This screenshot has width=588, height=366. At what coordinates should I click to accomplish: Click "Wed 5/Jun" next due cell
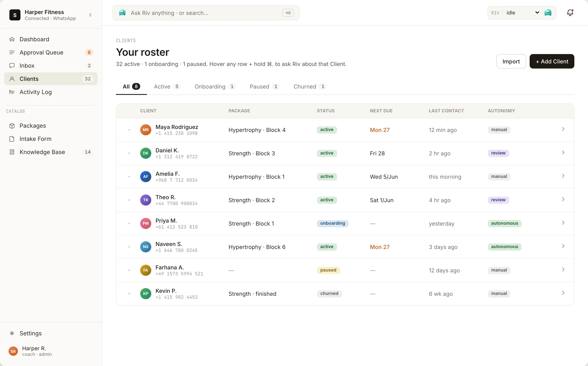point(384,177)
